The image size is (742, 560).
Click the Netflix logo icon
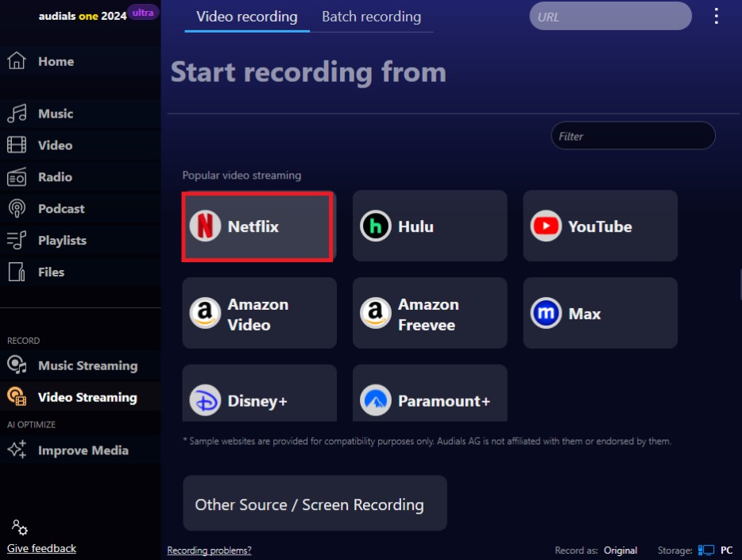pyautogui.click(x=205, y=226)
